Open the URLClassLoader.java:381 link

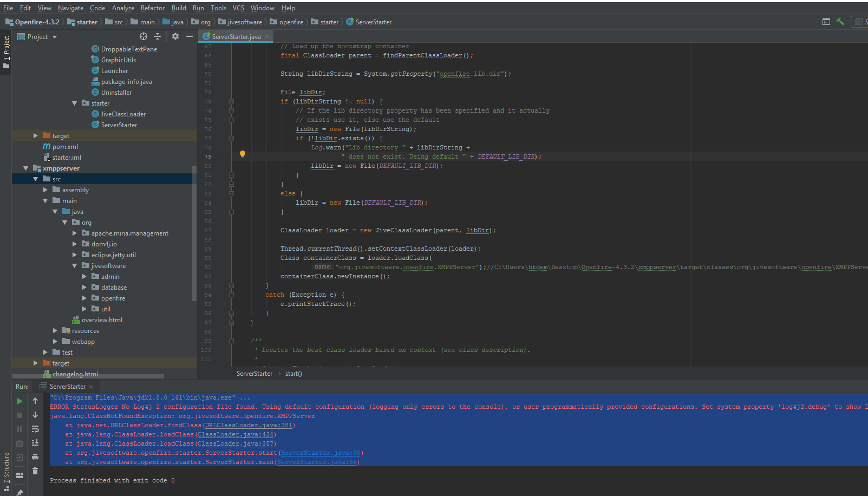pyautogui.click(x=249, y=426)
